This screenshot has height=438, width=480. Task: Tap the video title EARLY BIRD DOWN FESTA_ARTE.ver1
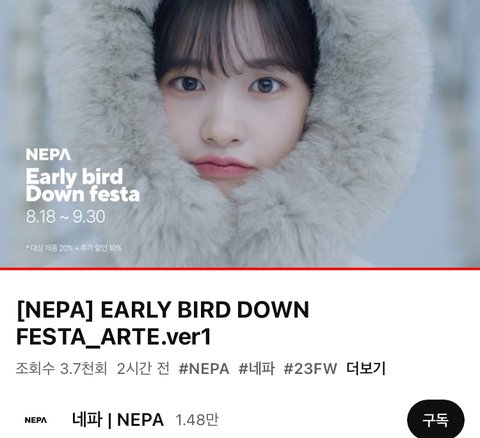pyautogui.click(x=163, y=323)
